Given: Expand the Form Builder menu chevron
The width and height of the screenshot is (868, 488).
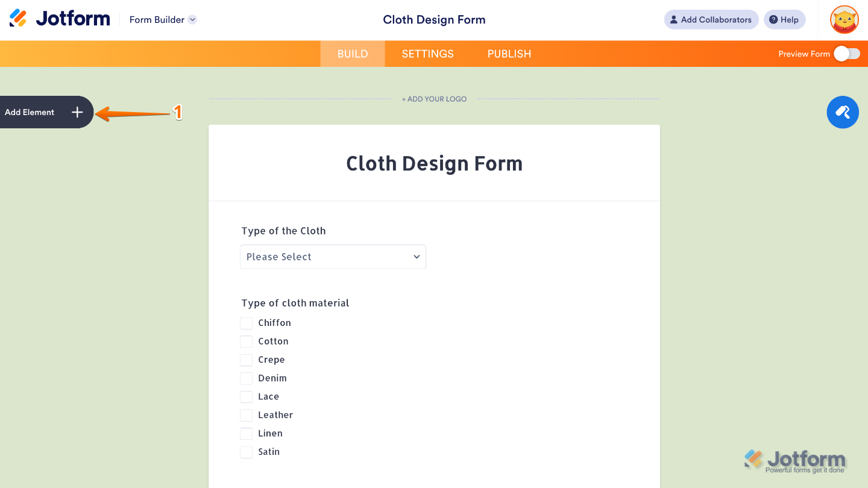Looking at the screenshot, I should [193, 19].
